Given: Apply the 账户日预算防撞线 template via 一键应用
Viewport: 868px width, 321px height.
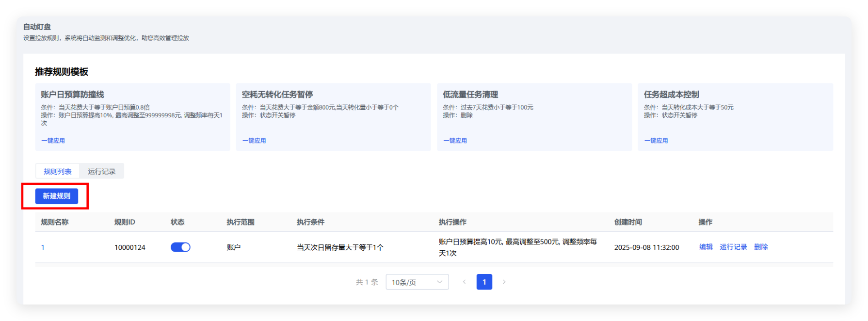Looking at the screenshot, I should pyautogui.click(x=53, y=141).
